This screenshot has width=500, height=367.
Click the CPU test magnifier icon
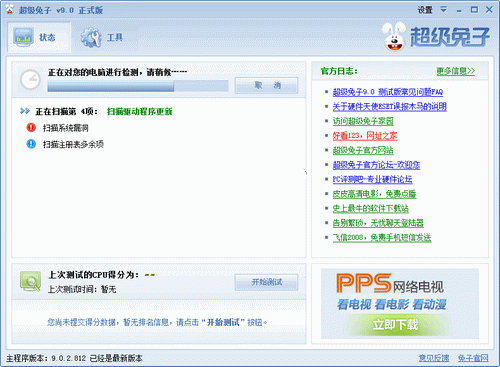pos(30,281)
